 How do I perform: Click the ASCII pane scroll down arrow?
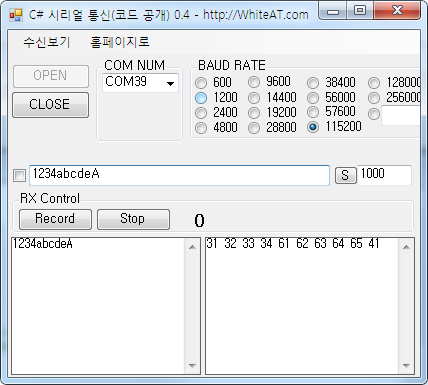point(192,366)
